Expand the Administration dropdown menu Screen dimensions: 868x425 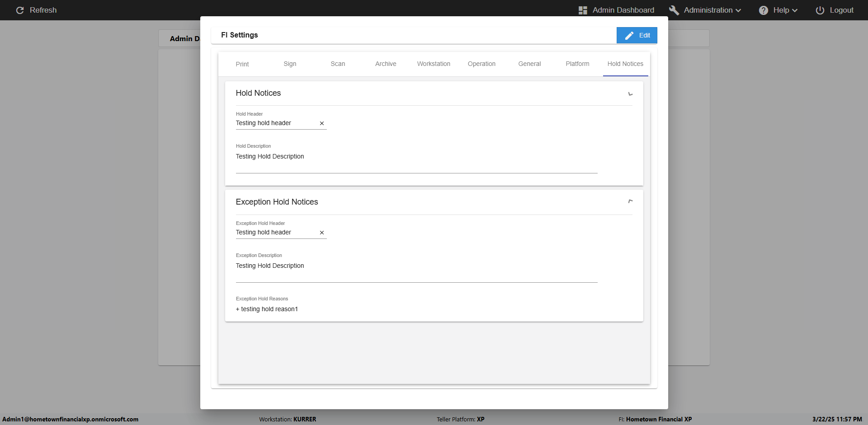coord(738,10)
